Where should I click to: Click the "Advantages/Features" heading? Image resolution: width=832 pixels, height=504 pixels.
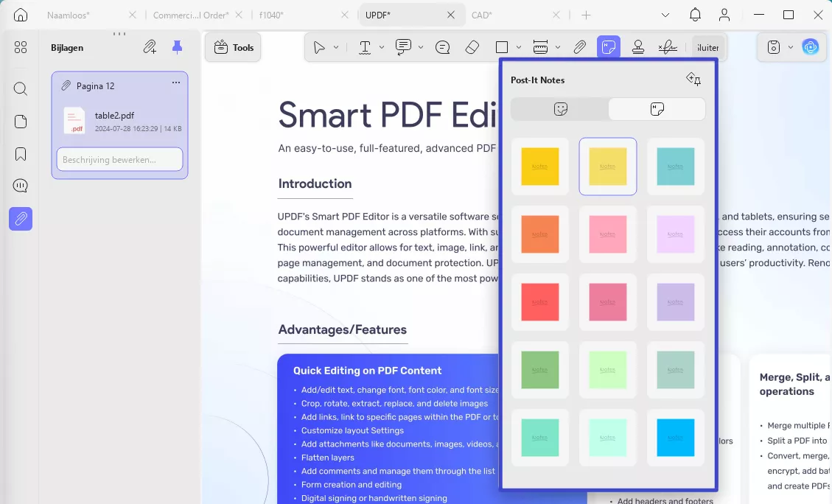click(343, 329)
